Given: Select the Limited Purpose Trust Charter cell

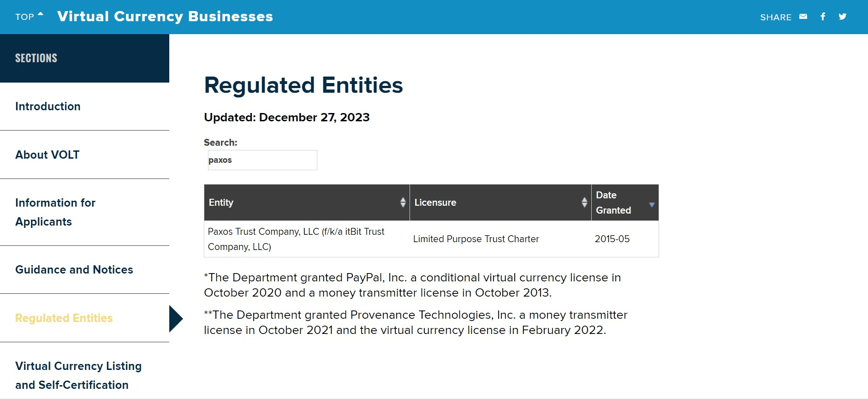Looking at the screenshot, I should click(476, 239).
